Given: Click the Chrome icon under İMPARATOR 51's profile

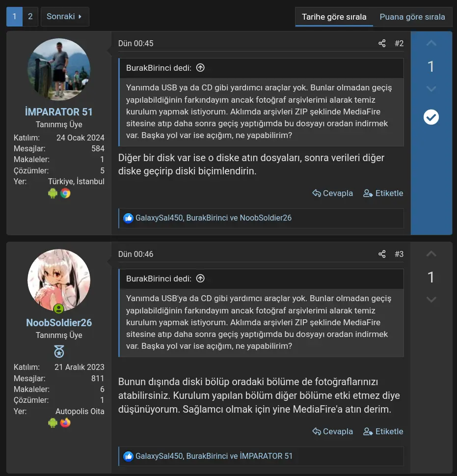Looking at the screenshot, I should [x=65, y=193].
